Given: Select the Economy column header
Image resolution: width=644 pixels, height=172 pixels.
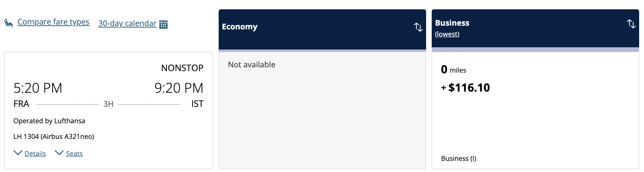Looking at the screenshot, I should coord(240,27).
